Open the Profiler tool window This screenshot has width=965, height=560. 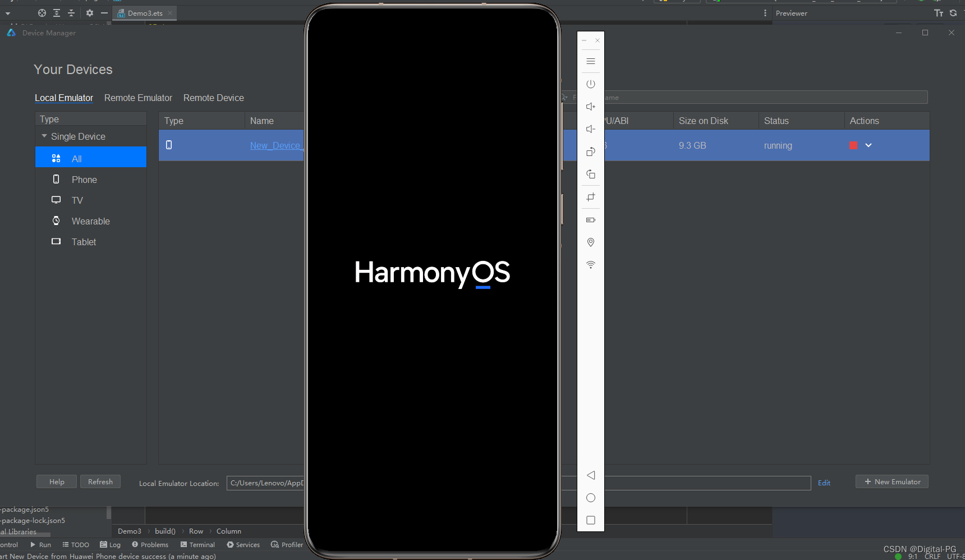pos(287,545)
